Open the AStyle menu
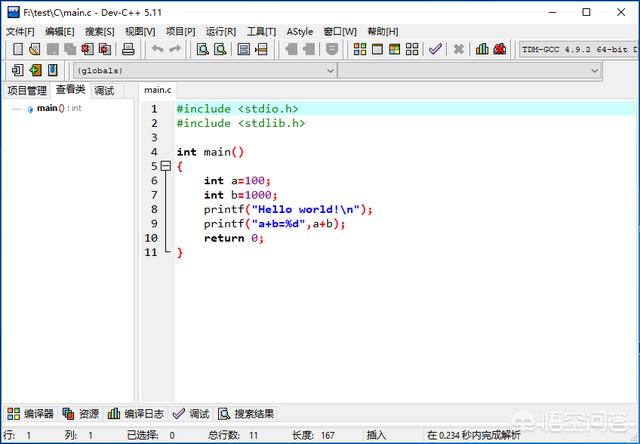 (300, 31)
